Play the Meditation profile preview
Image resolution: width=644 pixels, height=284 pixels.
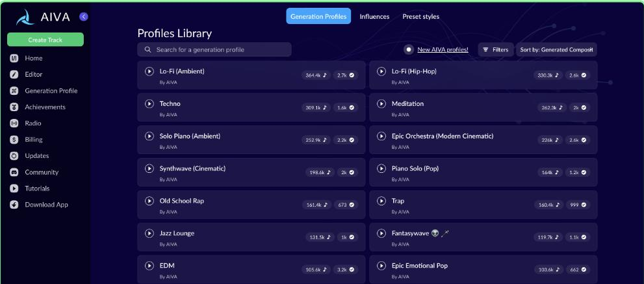(381, 104)
